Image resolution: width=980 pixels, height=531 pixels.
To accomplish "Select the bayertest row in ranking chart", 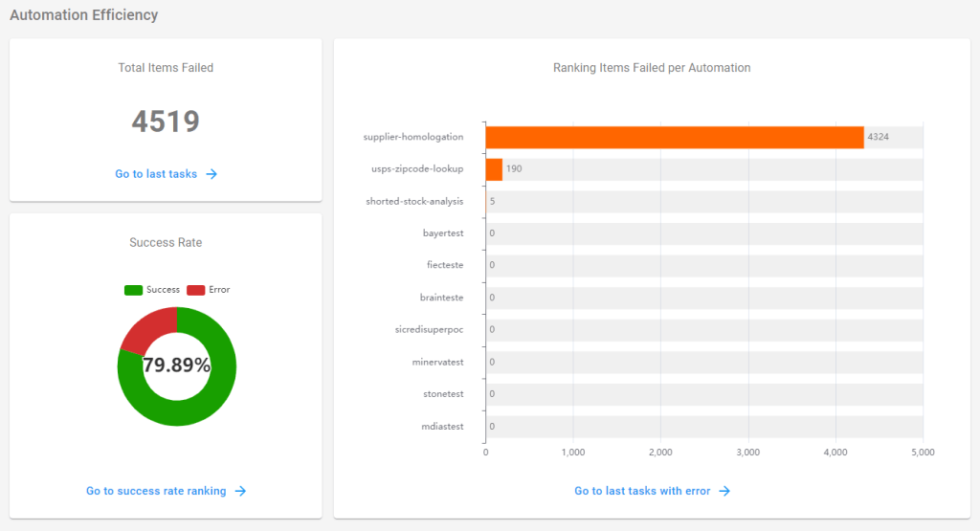I will [704, 233].
